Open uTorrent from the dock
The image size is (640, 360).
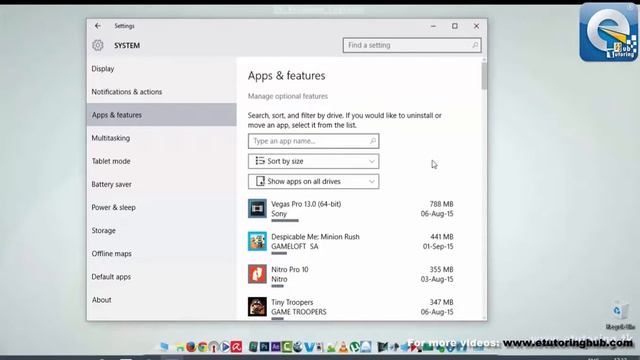click(x=354, y=347)
